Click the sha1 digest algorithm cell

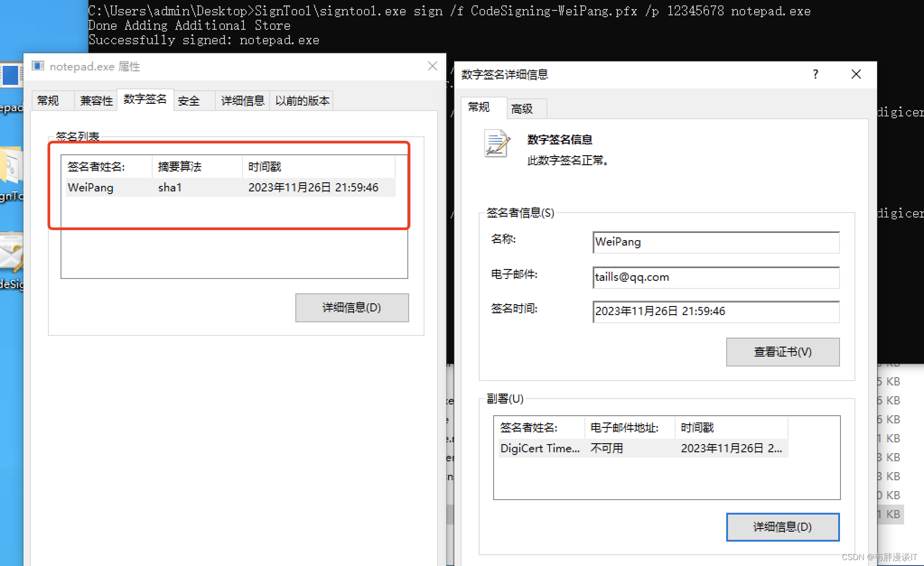pyautogui.click(x=170, y=187)
